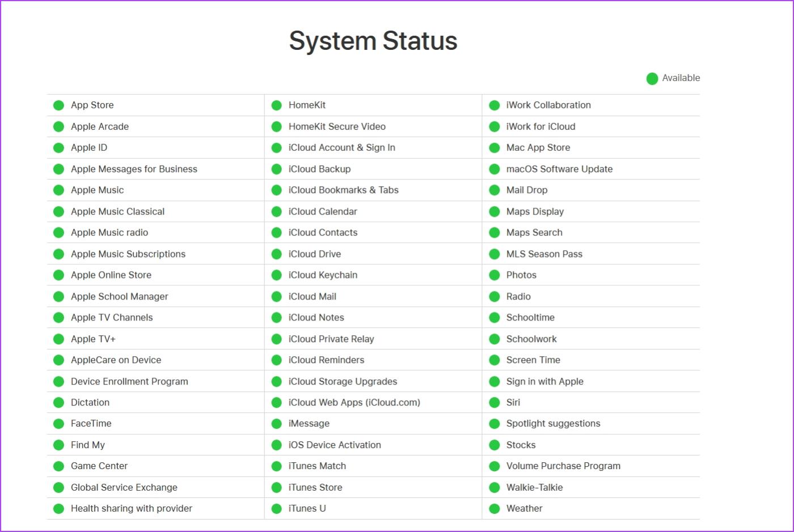This screenshot has height=532, width=794.
Task: Click the HomeKit Secure Video label
Action: point(337,126)
